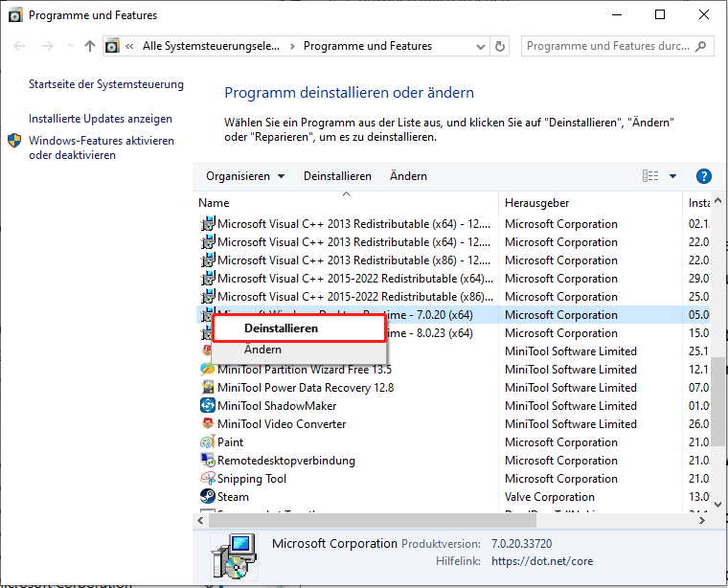Click Programme und Features breadcrumb

368,46
